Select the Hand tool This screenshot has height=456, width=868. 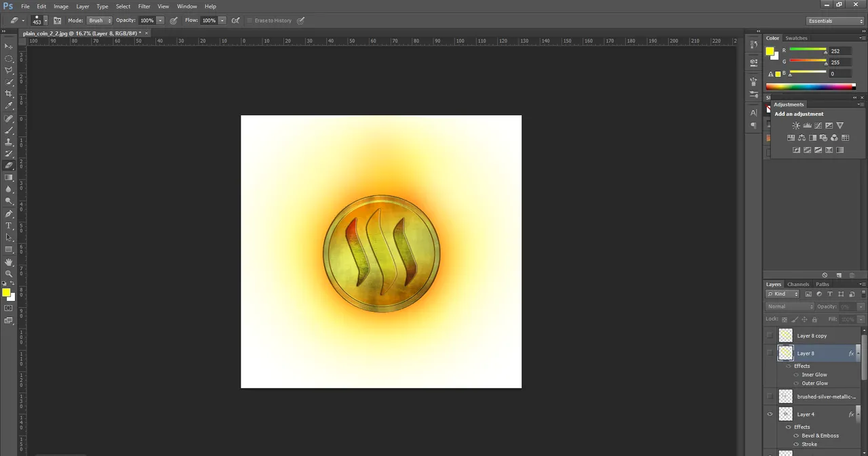coord(9,262)
